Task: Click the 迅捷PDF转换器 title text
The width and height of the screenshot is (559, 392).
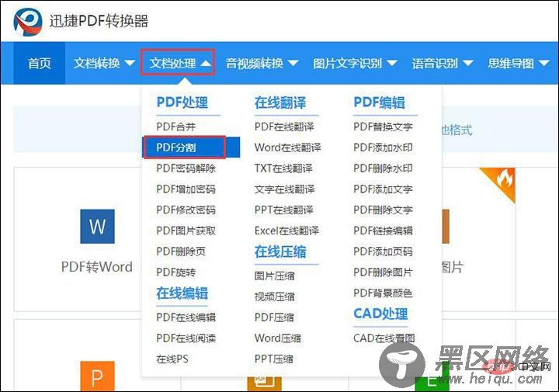Action: click(99, 21)
